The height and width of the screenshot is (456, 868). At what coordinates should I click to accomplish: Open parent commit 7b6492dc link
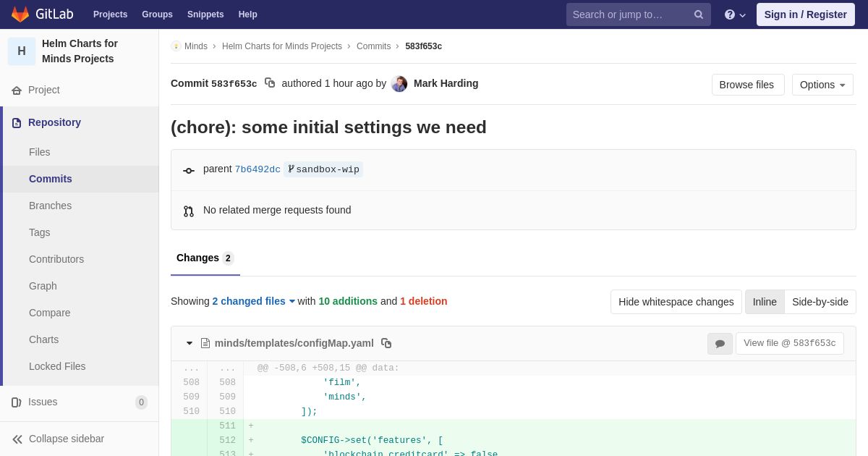coord(258,169)
